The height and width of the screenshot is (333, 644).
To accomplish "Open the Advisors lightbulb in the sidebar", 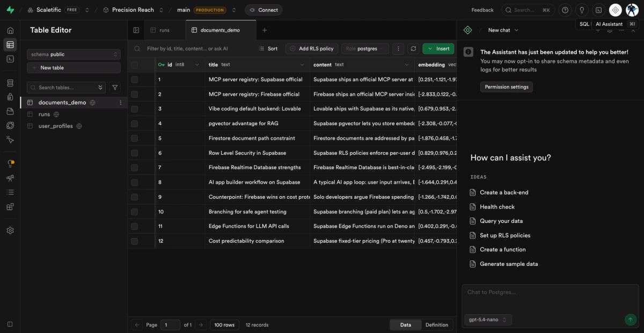I will [x=10, y=164].
